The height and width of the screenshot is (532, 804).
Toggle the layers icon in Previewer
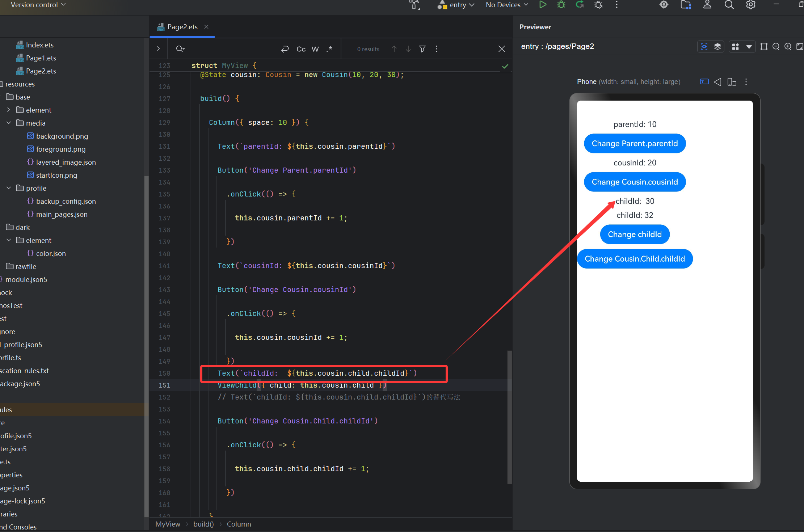[717, 47]
